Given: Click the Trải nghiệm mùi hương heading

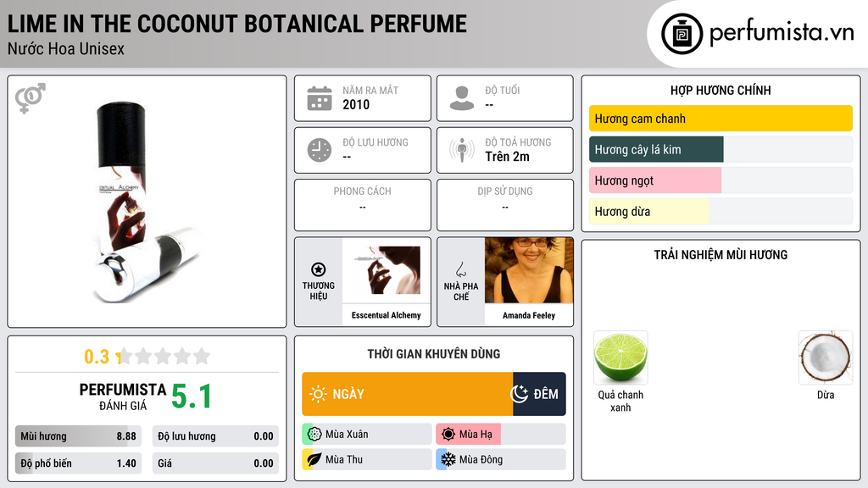Looking at the screenshot, I should (721, 255).
